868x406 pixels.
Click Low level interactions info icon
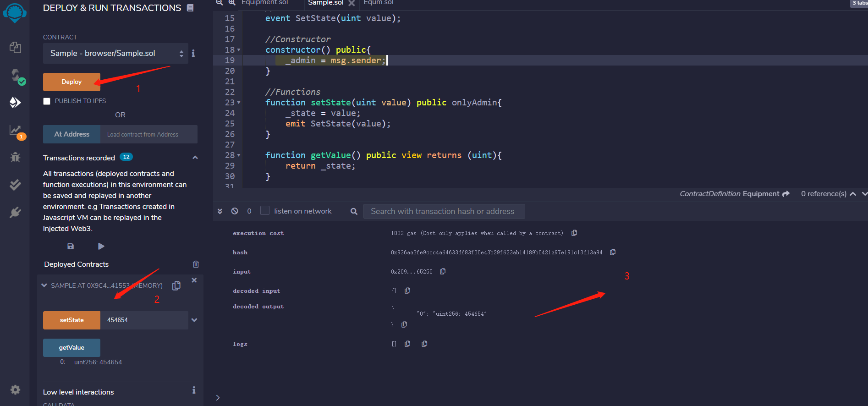coord(194,390)
